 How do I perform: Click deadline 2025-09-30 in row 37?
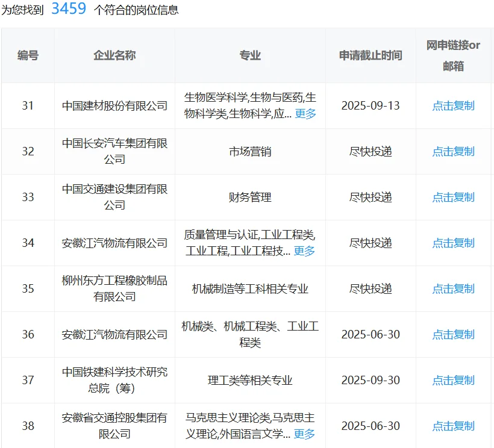[370, 381]
